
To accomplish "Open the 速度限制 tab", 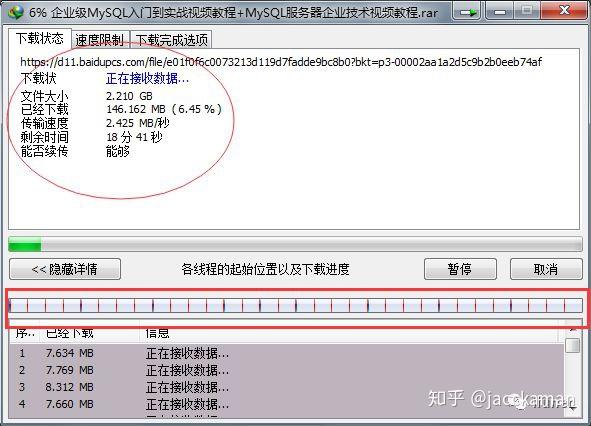I will (100, 40).
